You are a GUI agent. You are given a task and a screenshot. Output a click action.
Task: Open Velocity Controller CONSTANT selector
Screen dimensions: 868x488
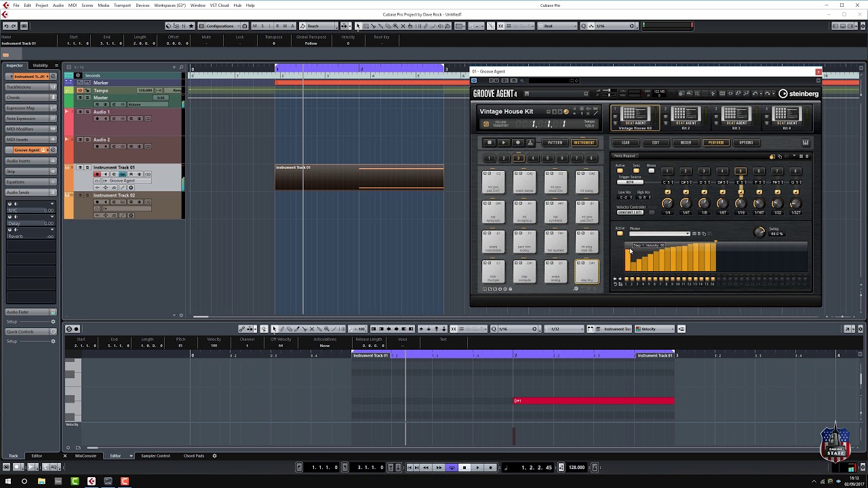click(630, 212)
